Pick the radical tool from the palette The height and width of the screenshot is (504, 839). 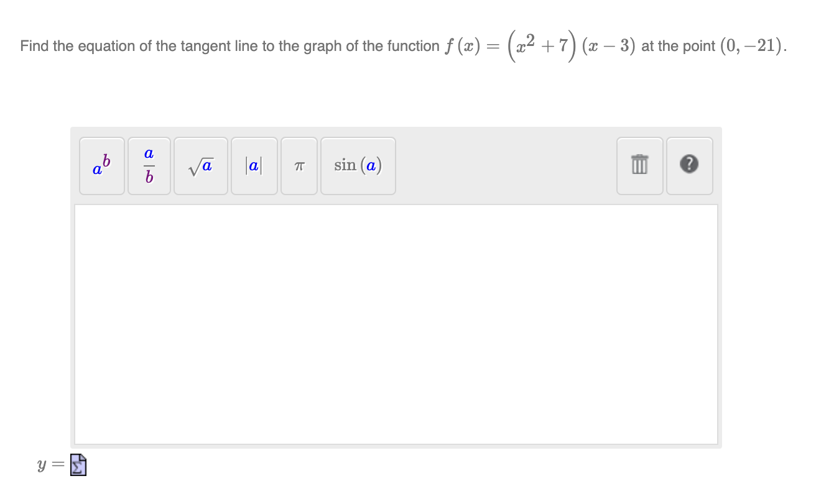(x=200, y=165)
